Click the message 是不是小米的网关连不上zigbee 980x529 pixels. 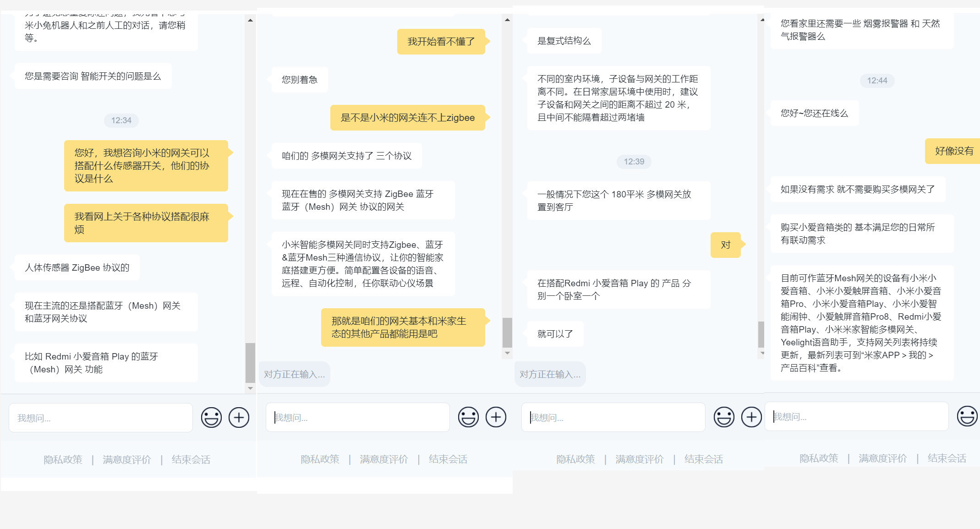coord(408,118)
